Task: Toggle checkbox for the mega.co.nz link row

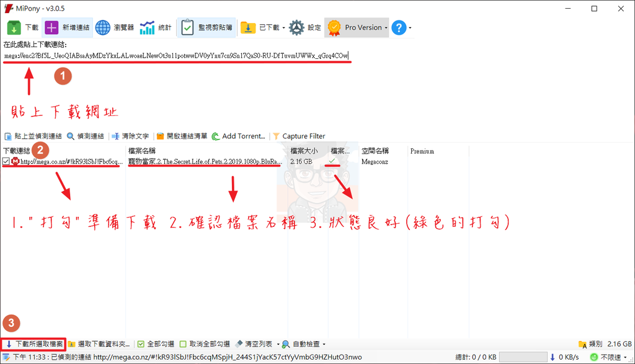Action: coord(6,162)
